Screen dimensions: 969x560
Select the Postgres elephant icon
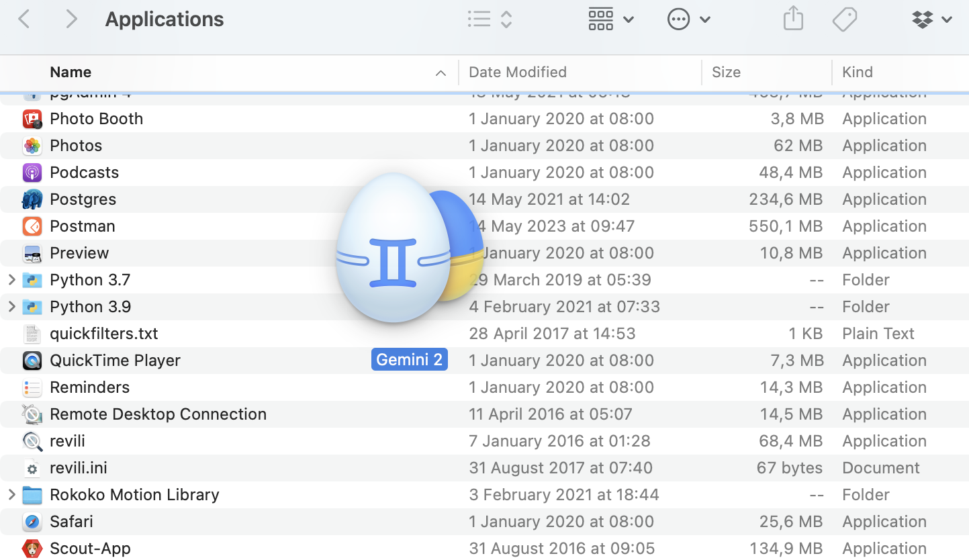(x=32, y=199)
